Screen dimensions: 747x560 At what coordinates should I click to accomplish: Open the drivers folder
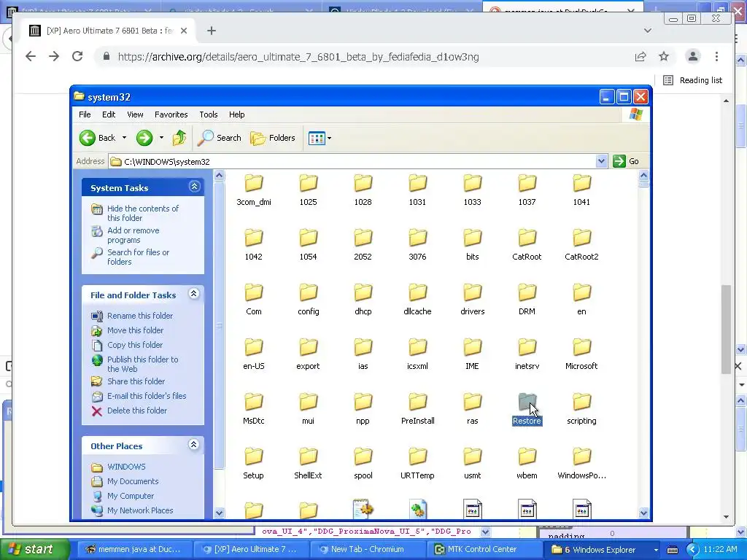(472, 299)
